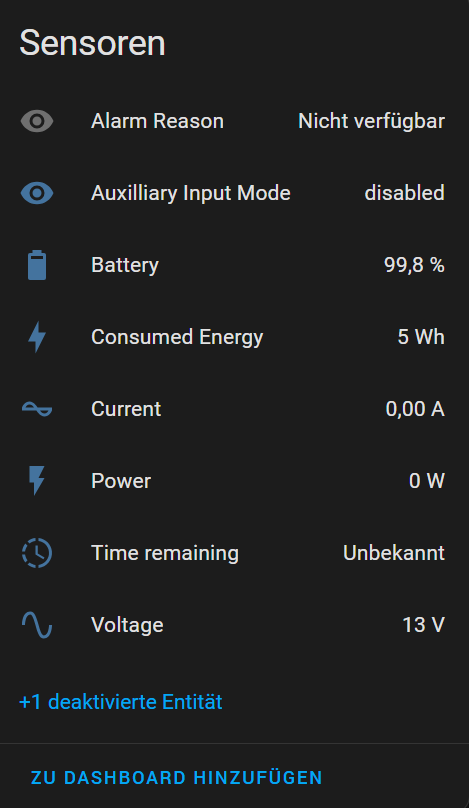Show the +1 deaktivierte Entität link
The width and height of the screenshot is (469, 808).
tap(121, 702)
